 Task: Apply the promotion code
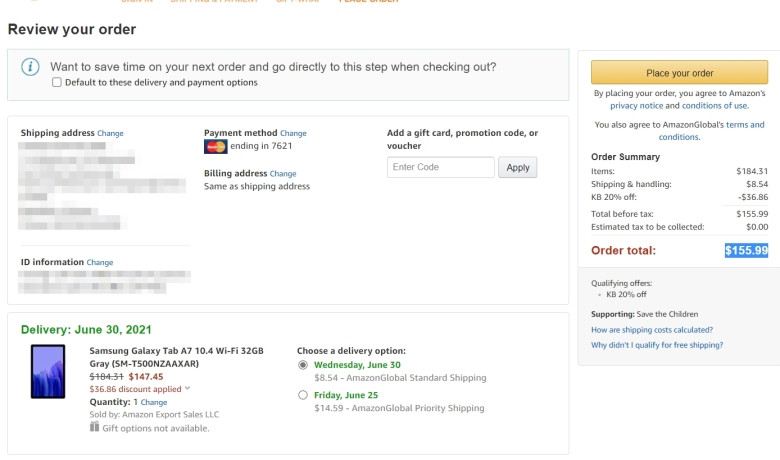(518, 168)
